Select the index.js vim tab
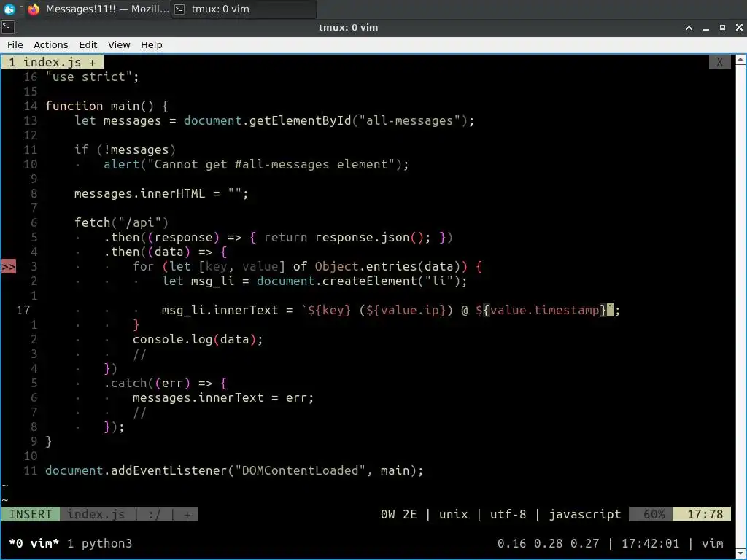This screenshot has height=560, width=747. click(x=53, y=62)
